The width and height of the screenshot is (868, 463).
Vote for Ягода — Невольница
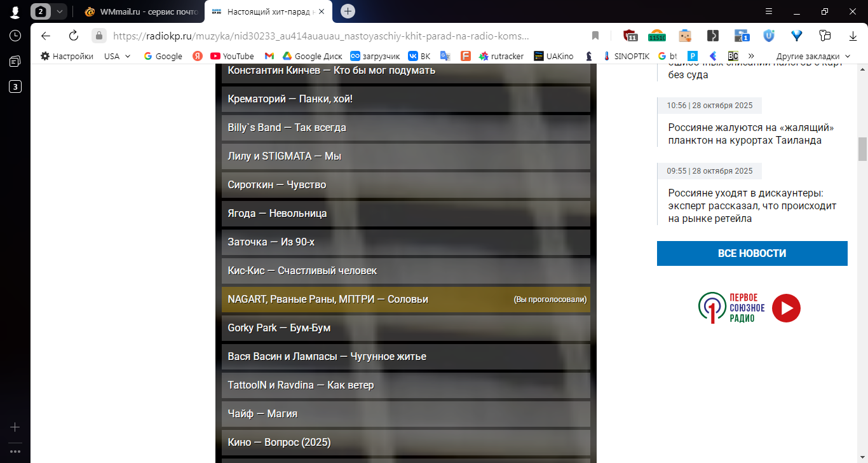[x=406, y=214]
